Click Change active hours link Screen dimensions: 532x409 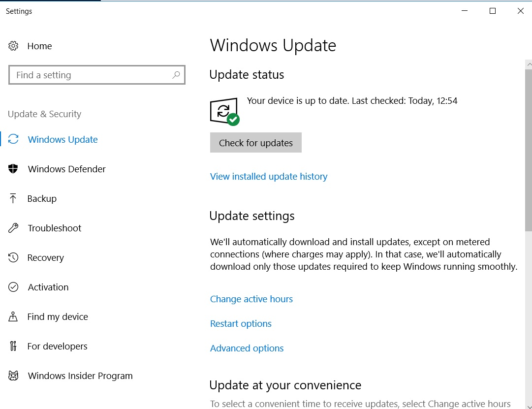tap(251, 299)
